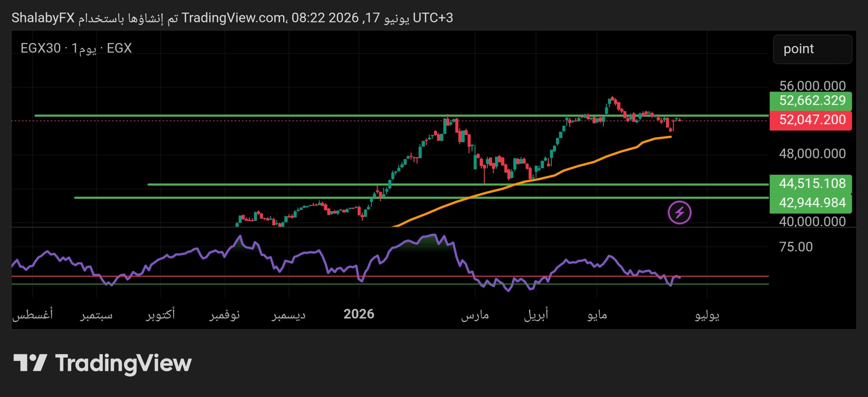Click the نوفمبر month label

(x=224, y=315)
